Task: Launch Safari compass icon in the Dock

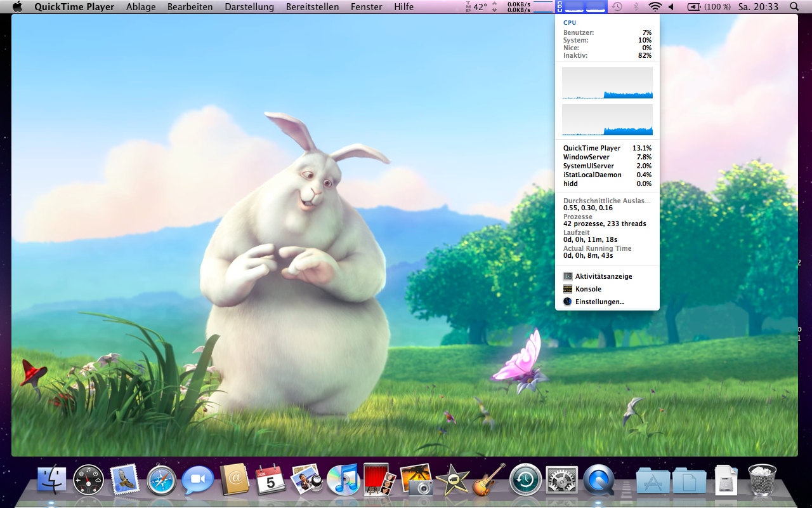Action: (x=161, y=481)
